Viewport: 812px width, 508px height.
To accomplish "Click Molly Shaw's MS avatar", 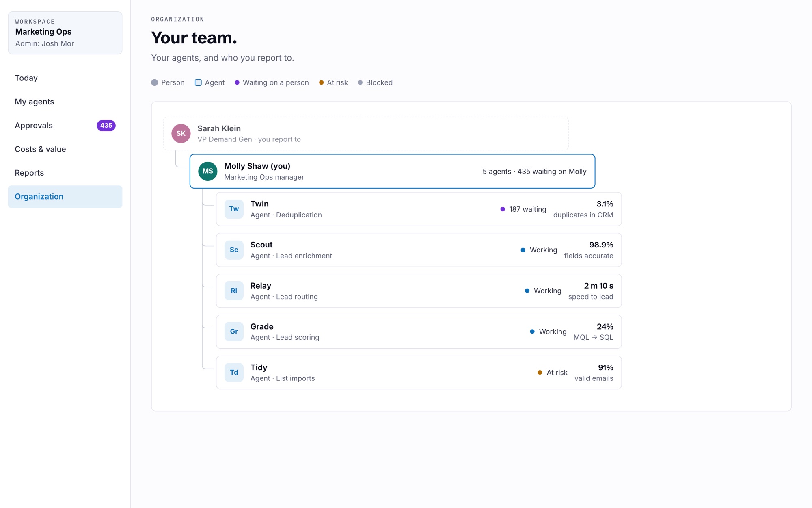I will pos(207,171).
